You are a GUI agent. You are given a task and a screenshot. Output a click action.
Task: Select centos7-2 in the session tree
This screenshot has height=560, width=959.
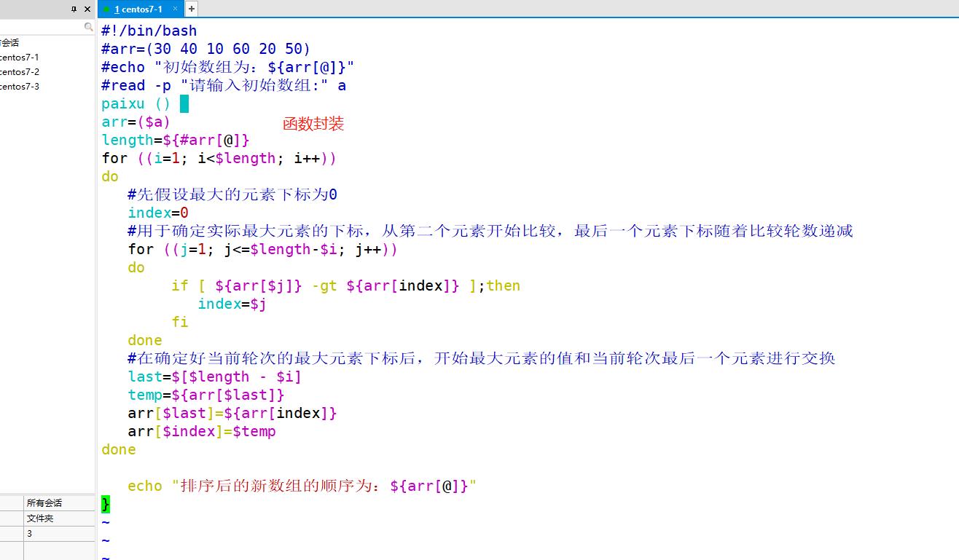[x=20, y=71]
